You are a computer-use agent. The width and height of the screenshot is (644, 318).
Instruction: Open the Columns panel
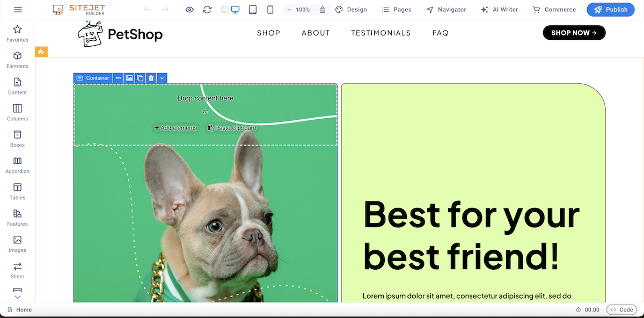tap(17, 112)
